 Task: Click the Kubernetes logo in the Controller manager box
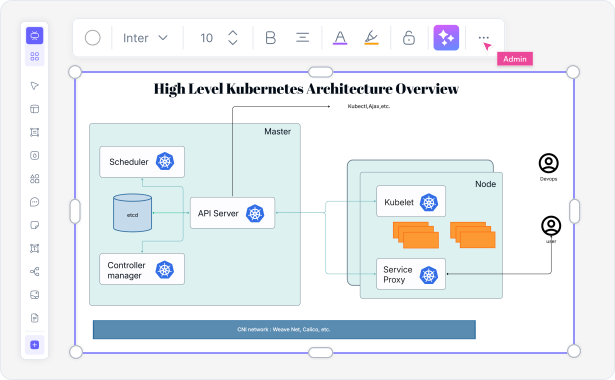point(165,270)
